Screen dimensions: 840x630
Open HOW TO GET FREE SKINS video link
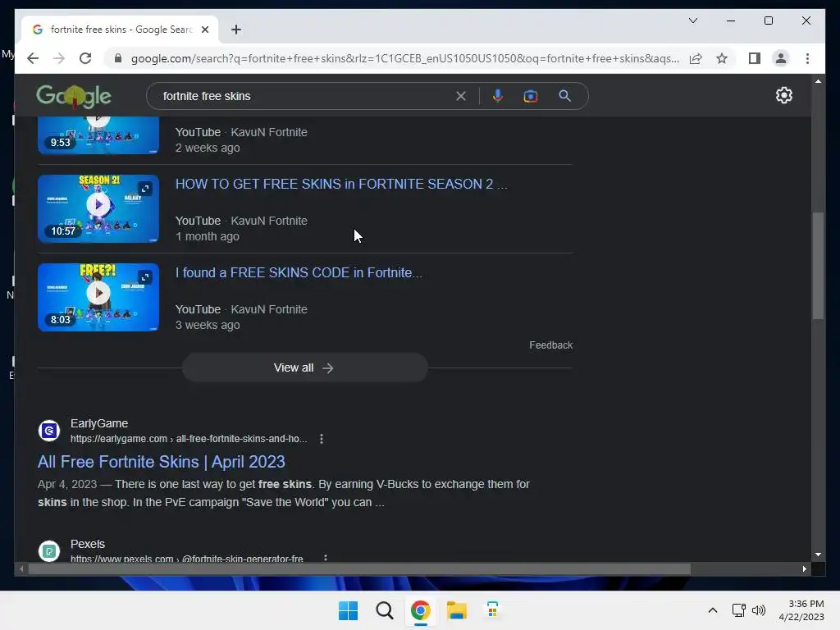coord(341,184)
